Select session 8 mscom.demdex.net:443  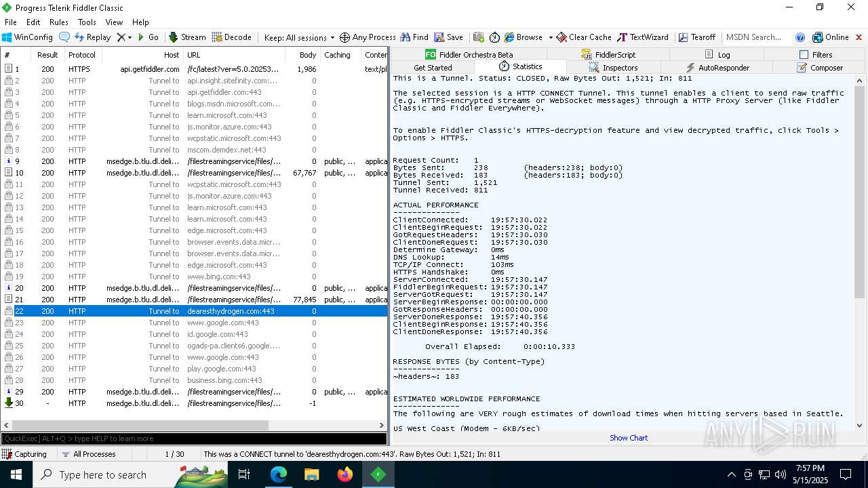tap(193, 150)
